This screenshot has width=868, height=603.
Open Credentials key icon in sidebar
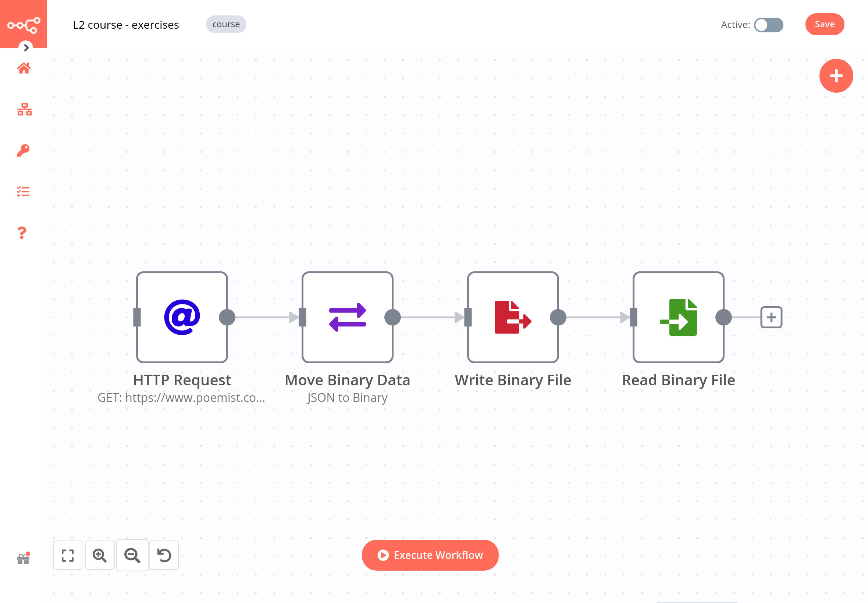[x=23, y=150]
